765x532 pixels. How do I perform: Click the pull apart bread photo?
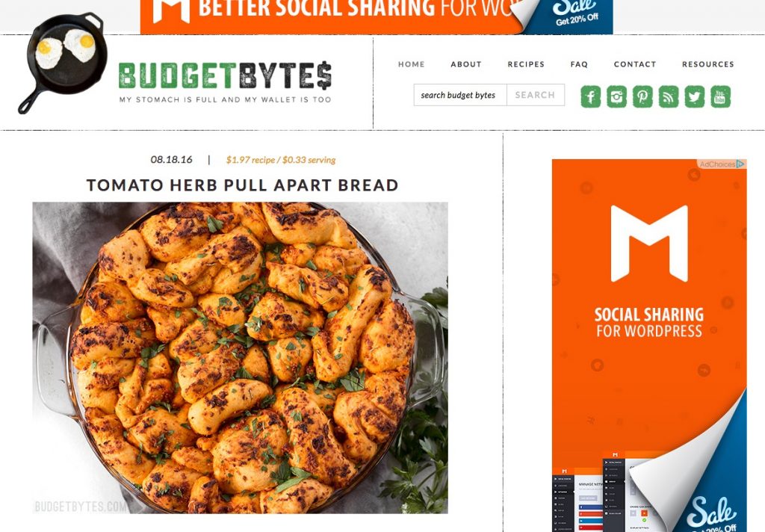(240, 358)
